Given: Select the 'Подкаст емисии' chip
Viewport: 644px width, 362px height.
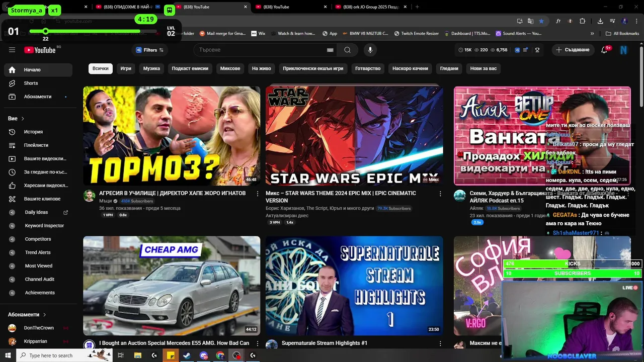Looking at the screenshot, I should 190,68.
